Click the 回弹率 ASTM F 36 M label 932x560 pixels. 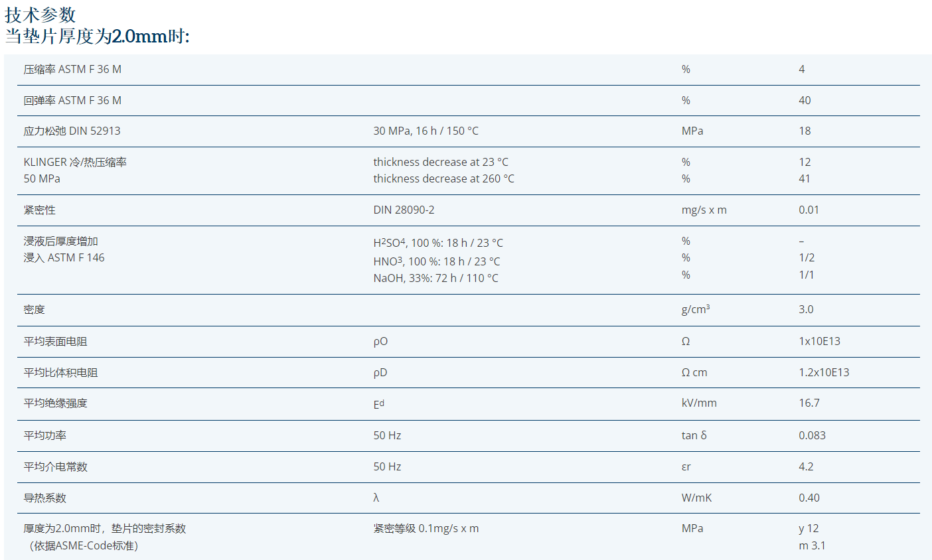(72, 100)
